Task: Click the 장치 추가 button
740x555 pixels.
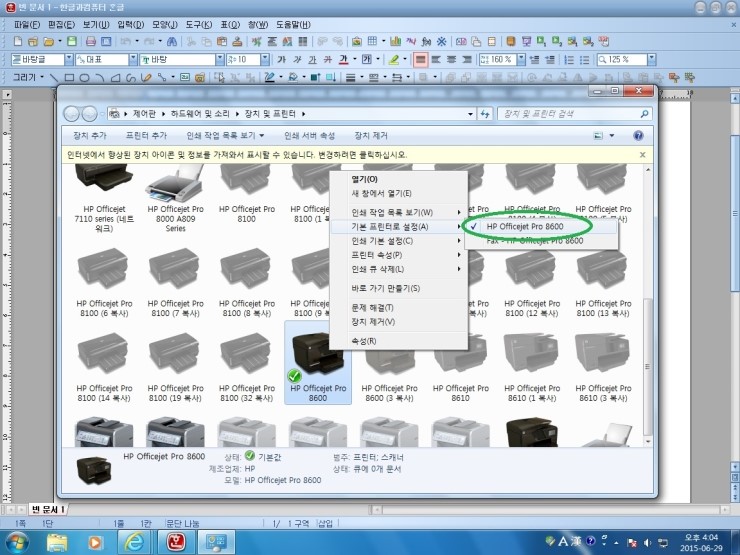Action: (90, 135)
